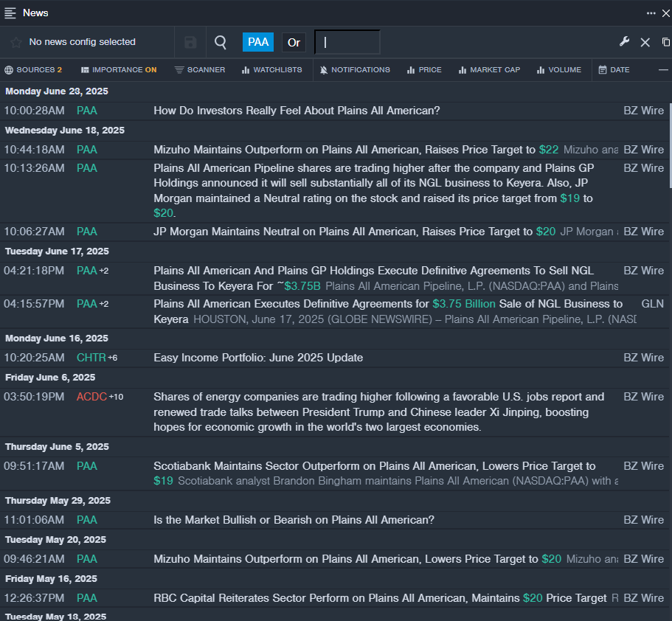Open 'How Do Investors Really Feel' headline
The image size is (672, 621).
click(297, 111)
